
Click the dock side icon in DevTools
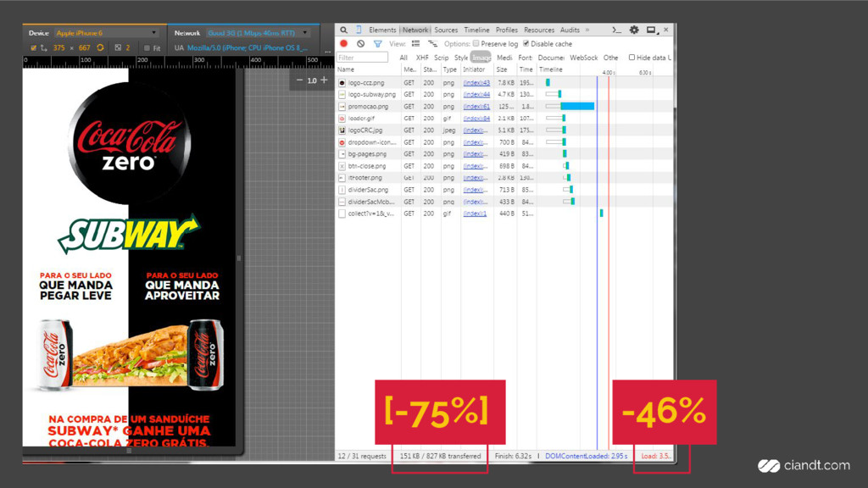coord(652,30)
